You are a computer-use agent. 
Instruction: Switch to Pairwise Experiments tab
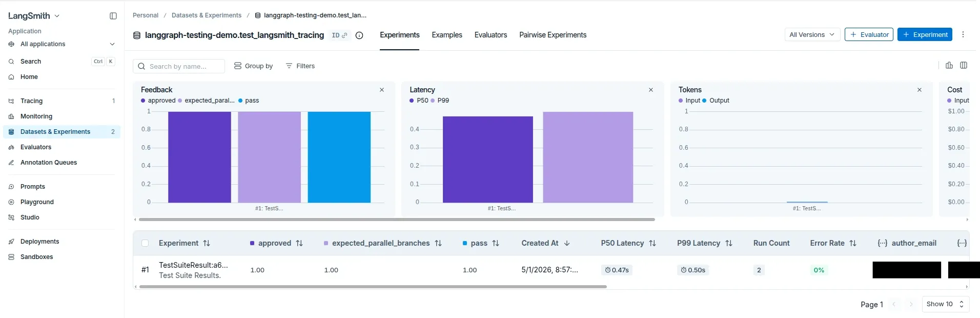point(553,35)
